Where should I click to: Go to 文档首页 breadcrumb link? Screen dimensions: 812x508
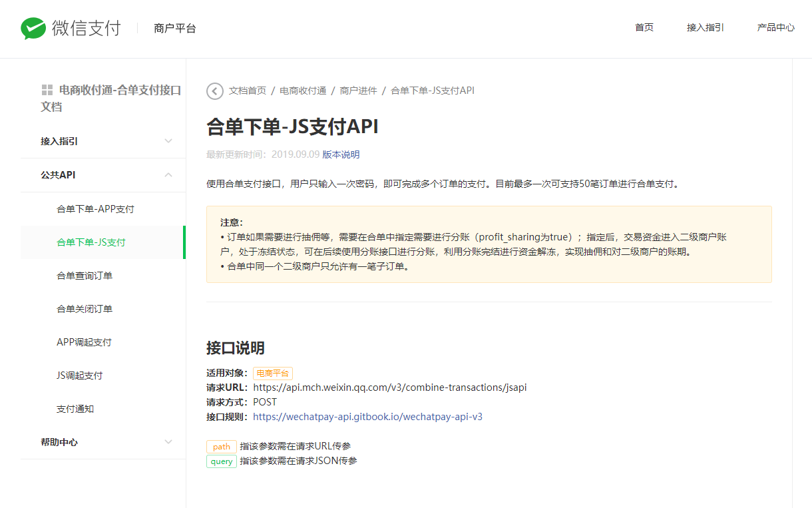248,91
